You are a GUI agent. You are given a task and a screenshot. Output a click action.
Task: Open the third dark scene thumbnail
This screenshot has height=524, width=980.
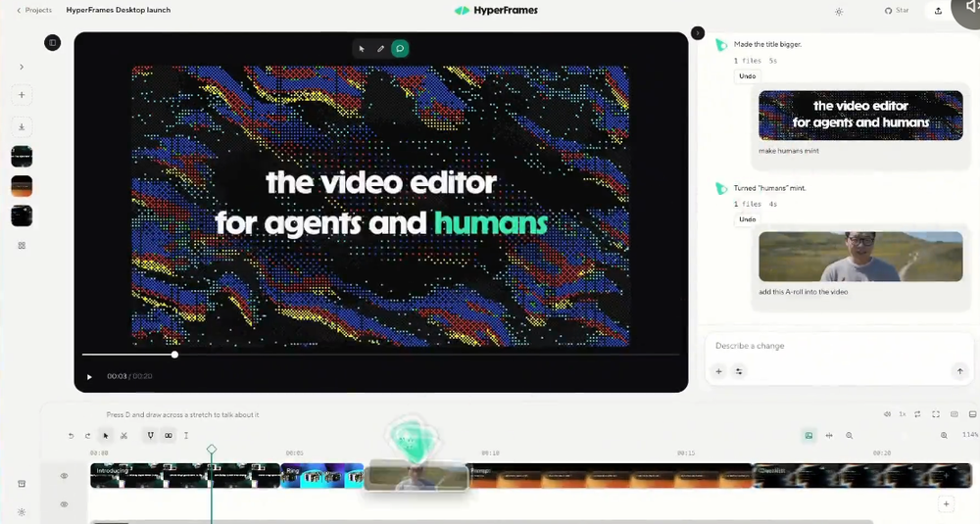[x=22, y=216]
